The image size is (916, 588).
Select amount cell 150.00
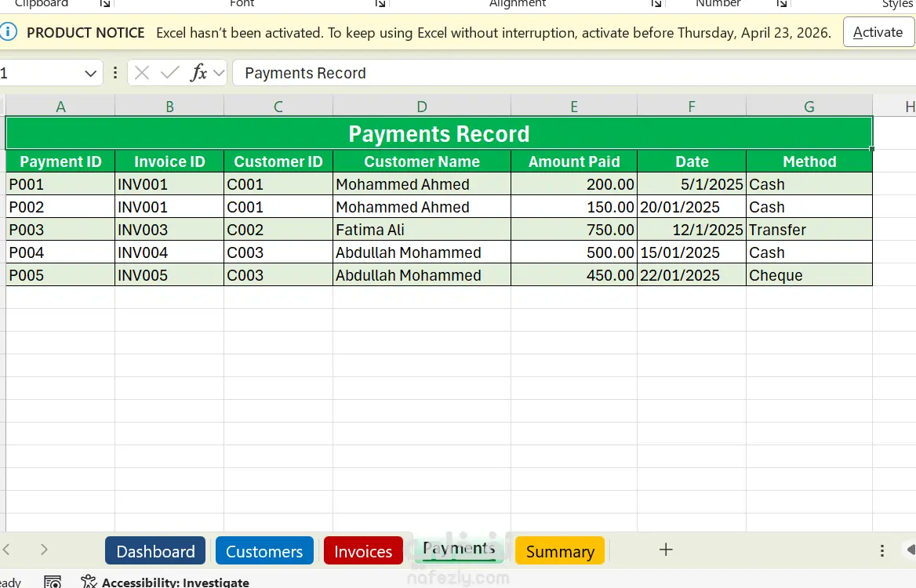[x=574, y=207]
